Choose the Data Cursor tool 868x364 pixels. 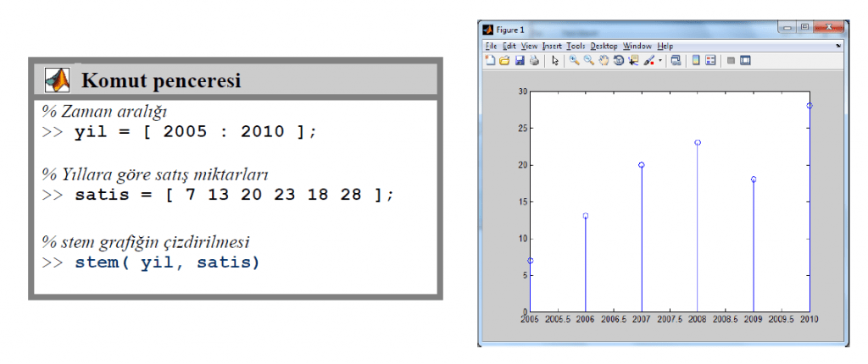(633, 60)
